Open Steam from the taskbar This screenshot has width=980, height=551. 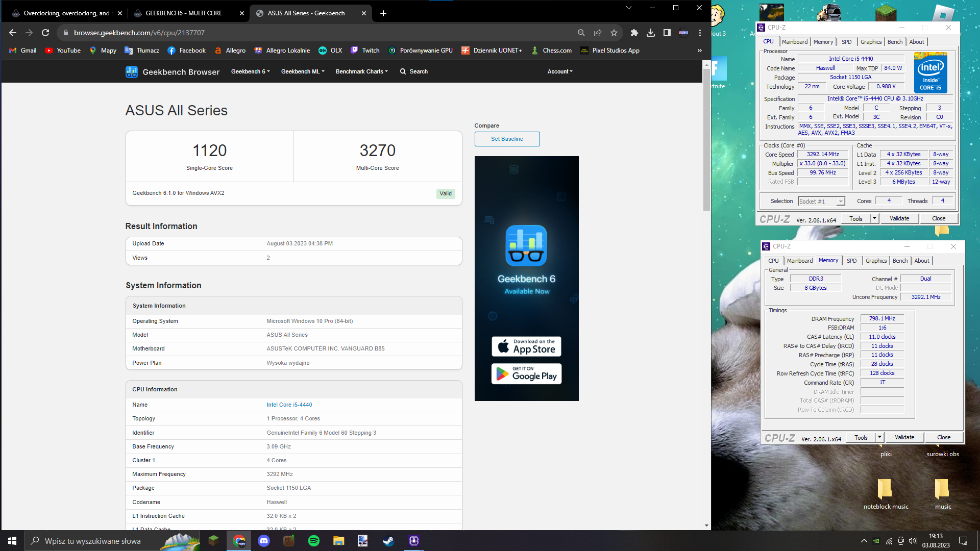pos(388,541)
